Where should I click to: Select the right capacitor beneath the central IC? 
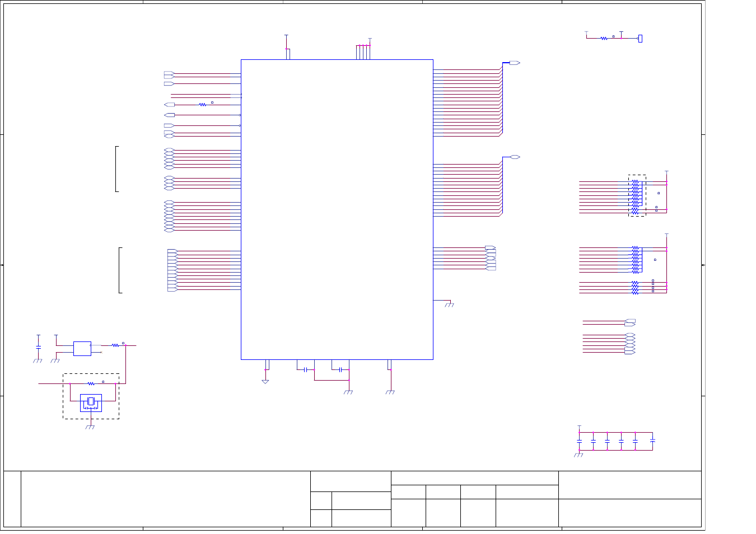pos(340,369)
